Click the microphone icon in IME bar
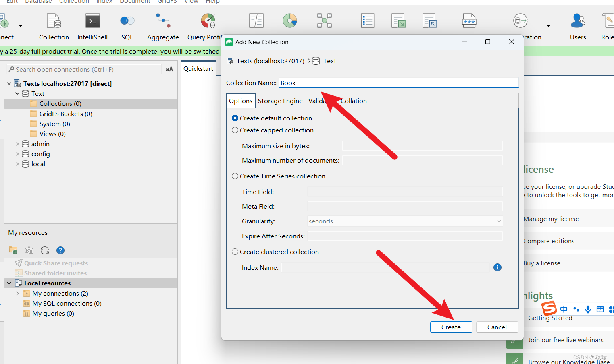 [x=588, y=309]
